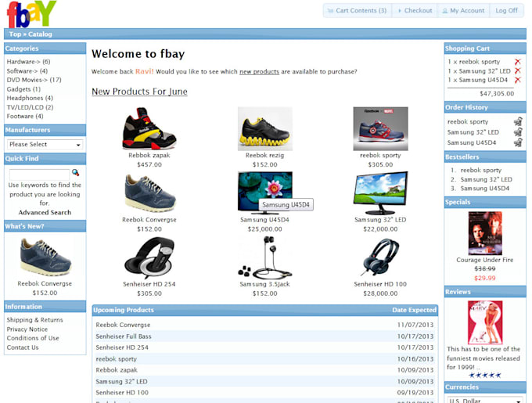Open the Headphones category

[x=30, y=98]
